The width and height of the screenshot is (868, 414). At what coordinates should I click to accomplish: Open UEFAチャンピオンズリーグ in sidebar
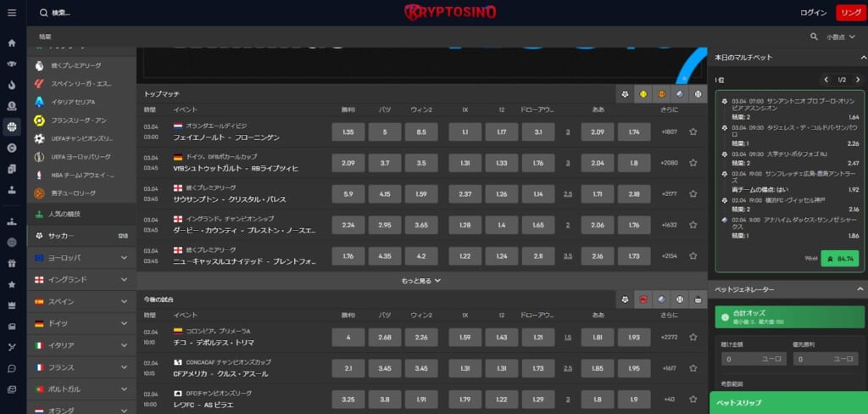tap(81, 138)
